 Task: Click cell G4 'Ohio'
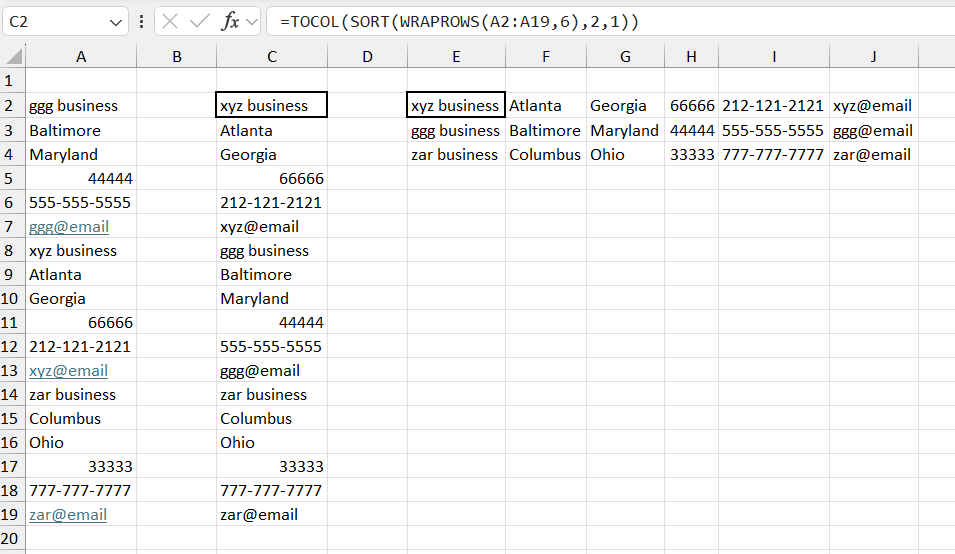tap(626, 155)
